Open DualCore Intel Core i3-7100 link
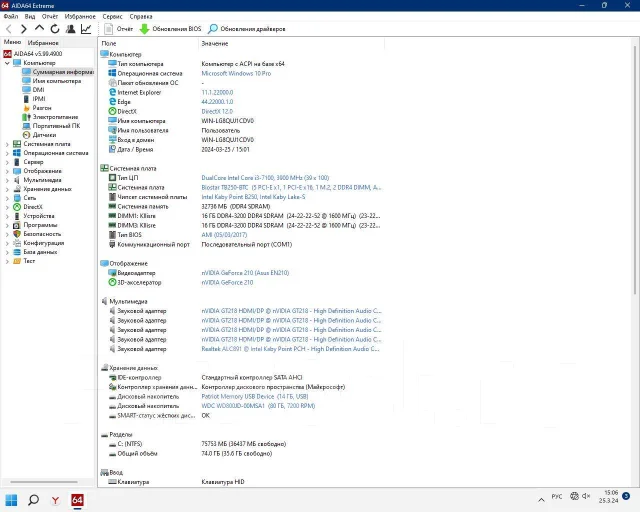The width and height of the screenshot is (640, 512). tap(265, 178)
